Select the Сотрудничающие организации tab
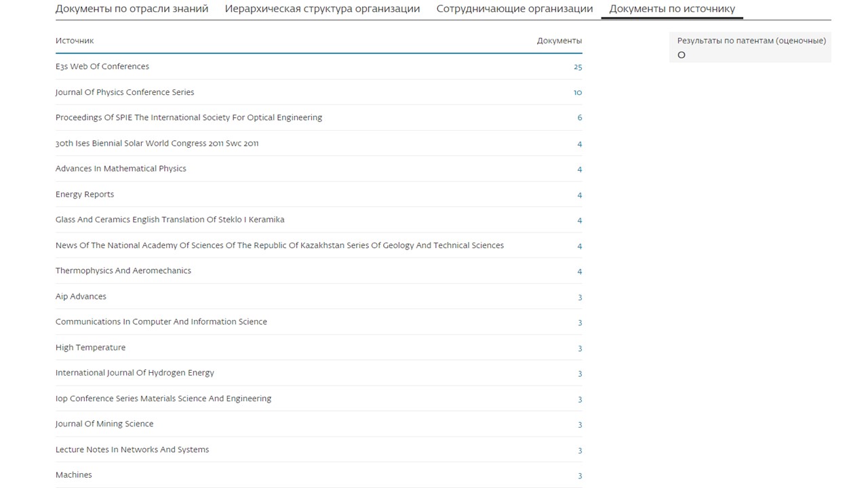This screenshot has height=488, width=868. [514, 9]
